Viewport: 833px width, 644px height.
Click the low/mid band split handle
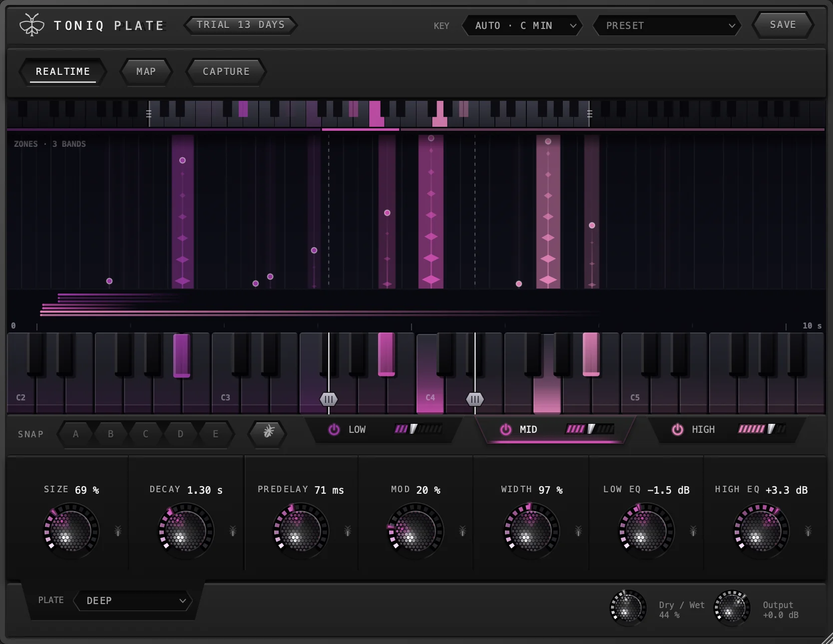point(329,399)
